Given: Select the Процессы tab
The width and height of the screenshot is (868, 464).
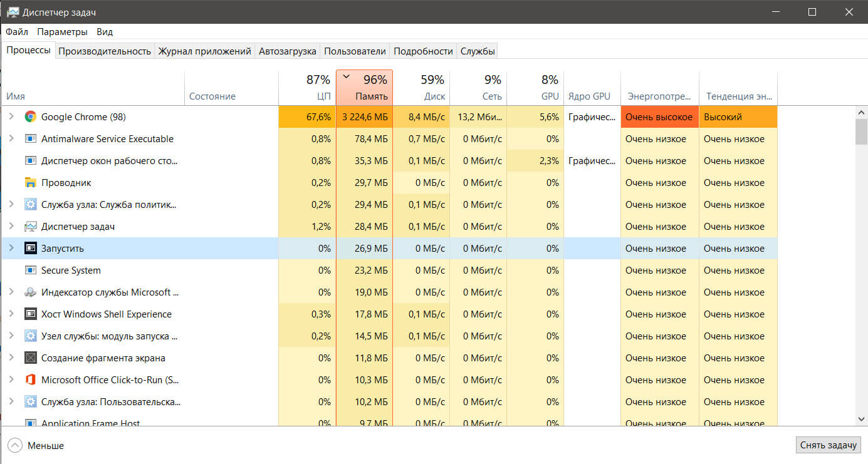Looking at the screenshot, I should [28, 50].
